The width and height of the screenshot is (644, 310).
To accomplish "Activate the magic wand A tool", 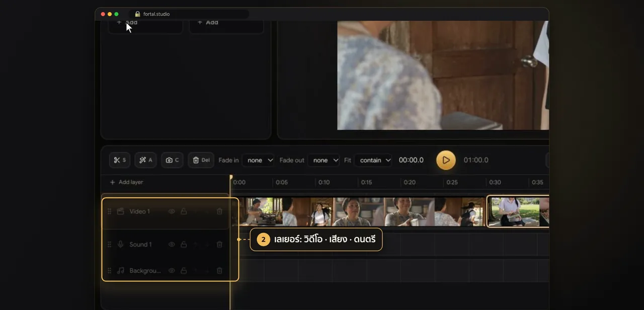I will coord(146,160).
